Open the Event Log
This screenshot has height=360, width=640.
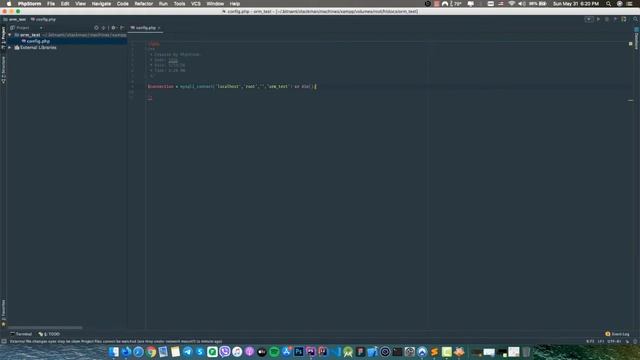617,334
